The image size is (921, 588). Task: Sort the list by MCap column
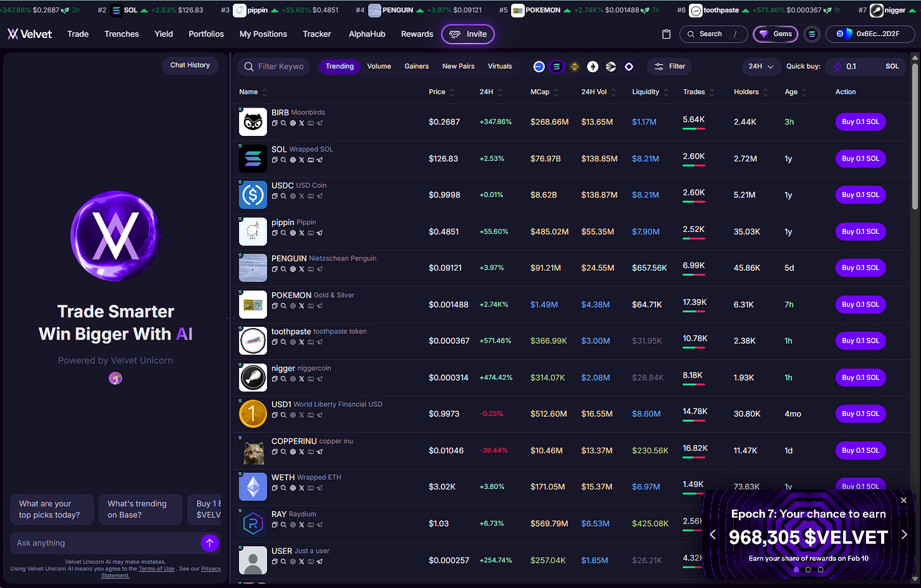(545, 92)
